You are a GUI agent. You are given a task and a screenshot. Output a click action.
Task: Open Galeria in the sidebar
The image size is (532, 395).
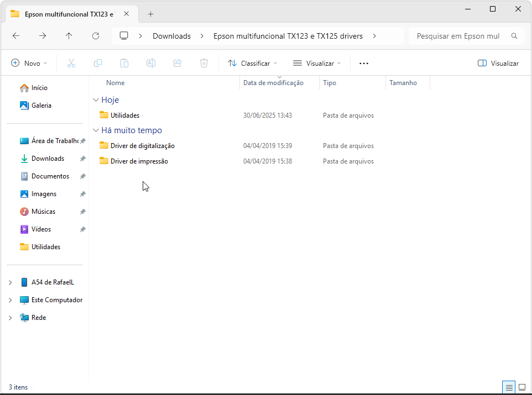tap(36, 106)
